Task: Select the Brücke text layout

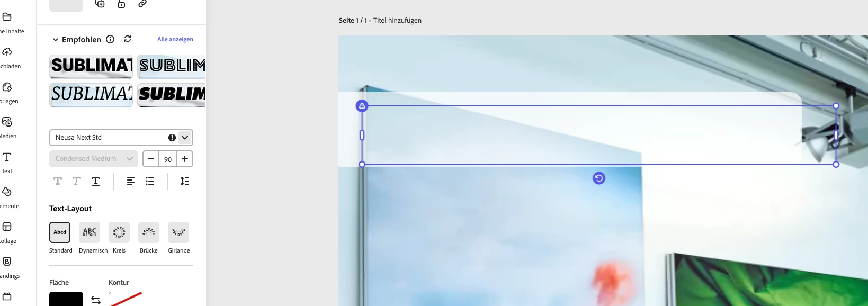Action: pyautogui.click(x=149, y=232)
